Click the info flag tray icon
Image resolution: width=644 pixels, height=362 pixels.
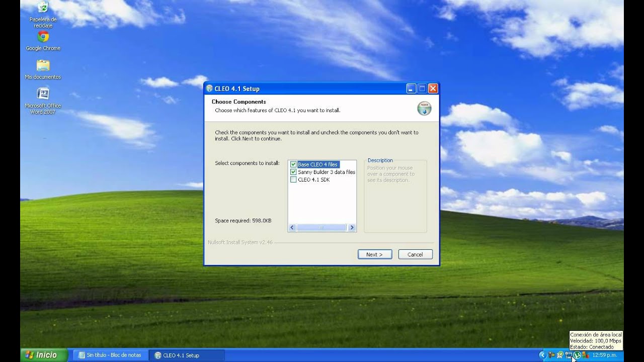coord(551,355)
